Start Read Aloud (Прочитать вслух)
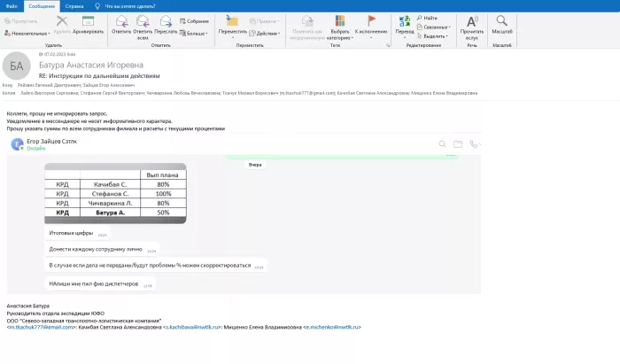The height and width of the screenshot is (364, 620). [x=471, y=22]
